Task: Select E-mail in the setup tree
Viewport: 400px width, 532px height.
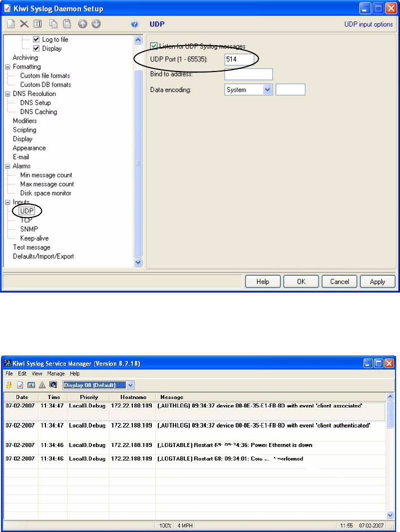Action: (21, 157)
